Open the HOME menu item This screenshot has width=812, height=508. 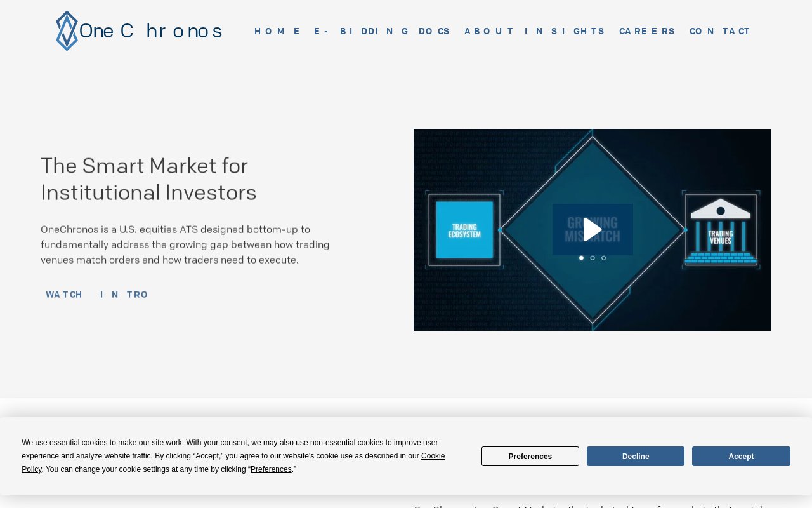click(277, 31)
